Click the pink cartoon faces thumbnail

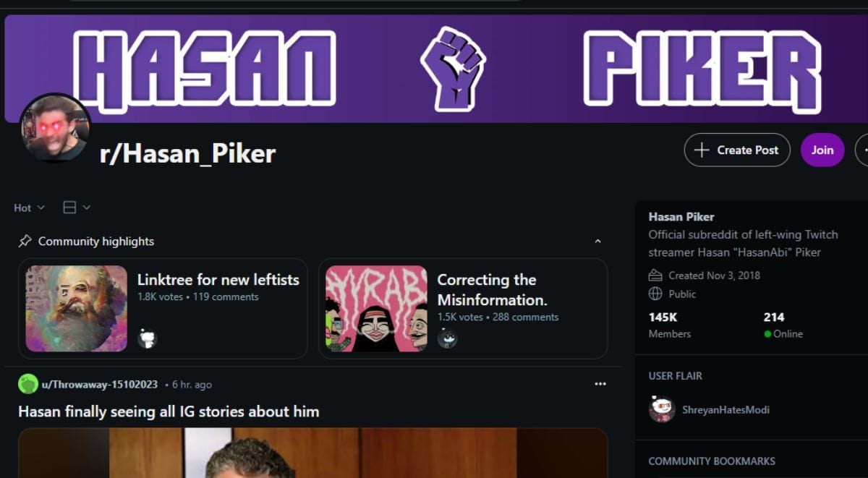coord(376,309)
